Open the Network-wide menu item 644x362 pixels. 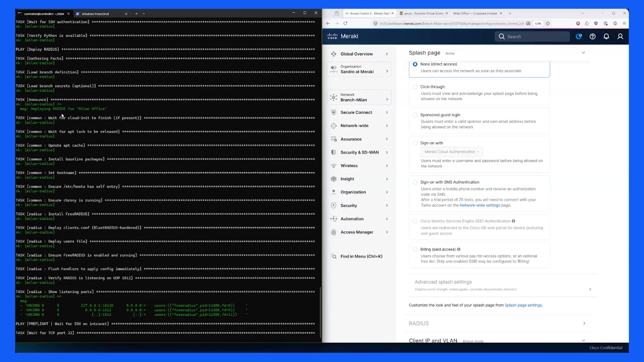point(359,126)
